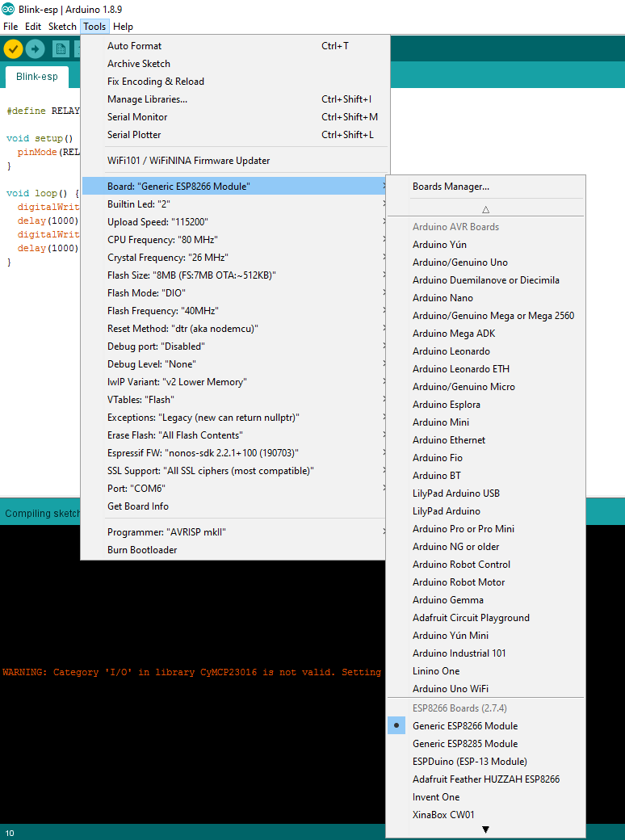Expand Programmer "AVRISP mkII" submenu
Image resolution: width=625 pixels, height=840 pixels.
click(x=234, y=532)
